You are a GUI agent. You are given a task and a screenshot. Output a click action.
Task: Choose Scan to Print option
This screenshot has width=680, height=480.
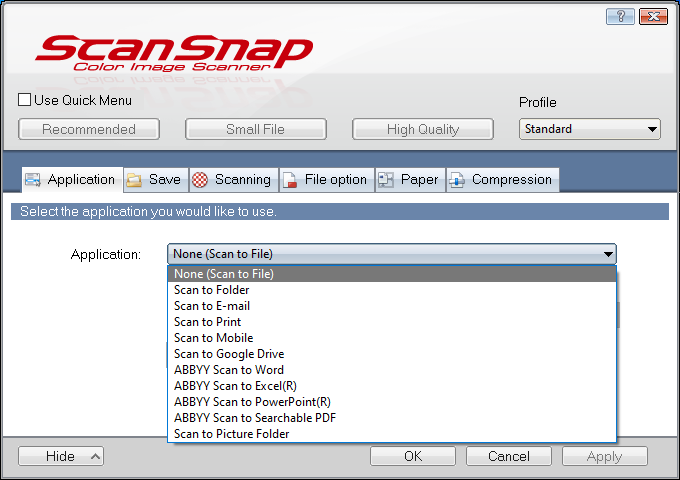coord(392,322)
